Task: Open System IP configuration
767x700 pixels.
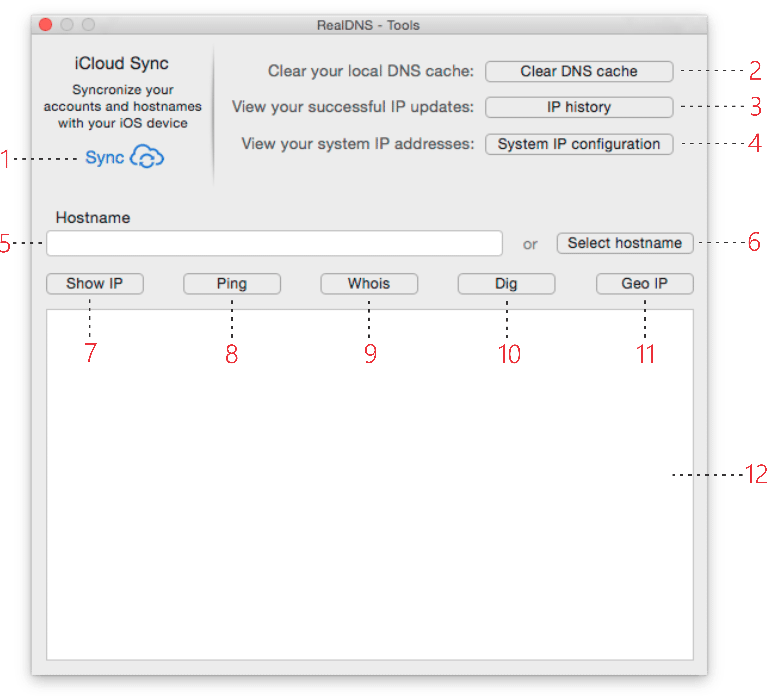Action: click(x=579, y=144)
